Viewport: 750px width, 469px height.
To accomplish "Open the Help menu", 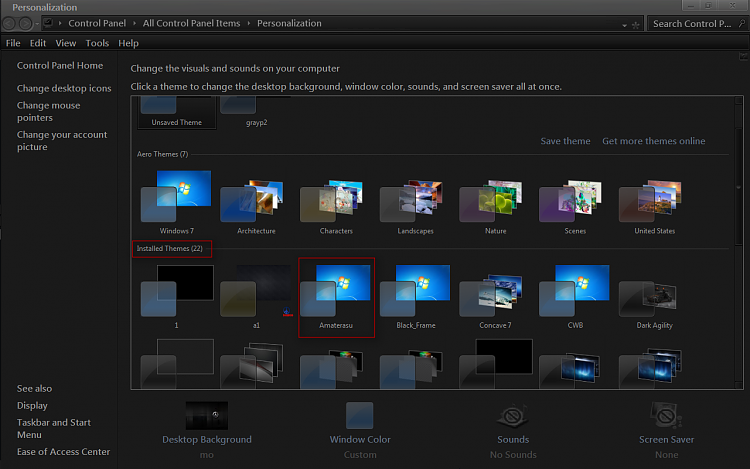I will [128, 43].
